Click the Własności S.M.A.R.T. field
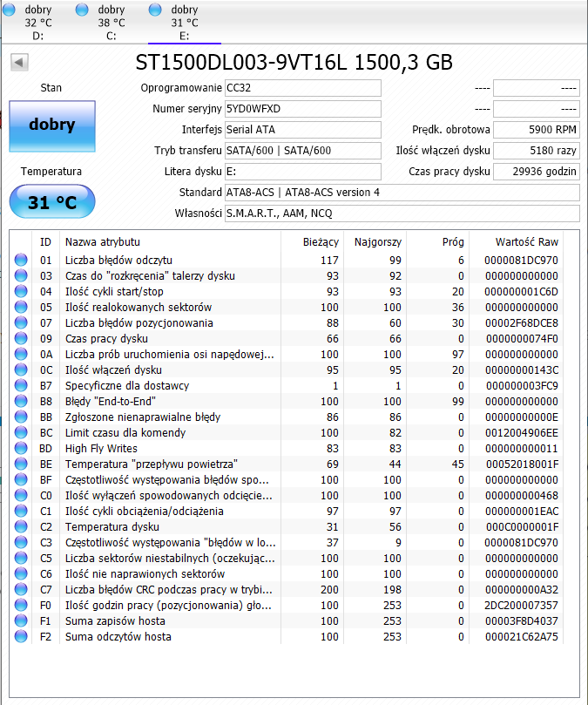Image resolution: width=588 pixels, height=705 pixels. point(402,214)
